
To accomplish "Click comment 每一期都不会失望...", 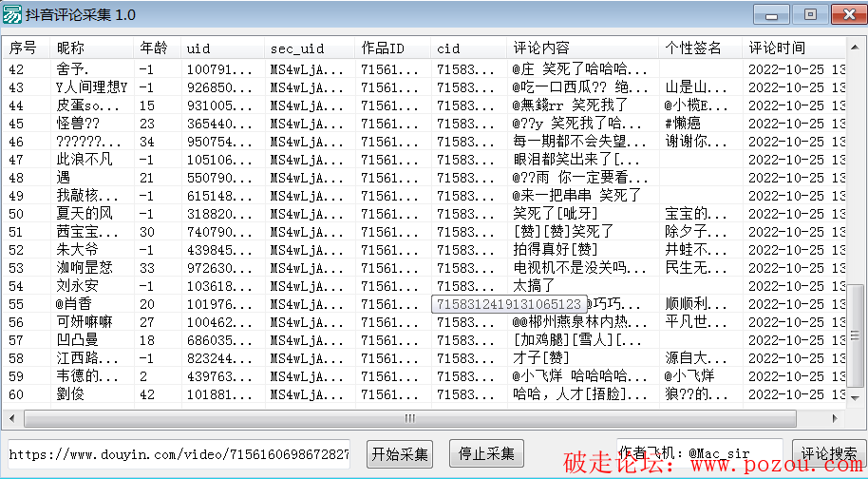I will 580,142.
